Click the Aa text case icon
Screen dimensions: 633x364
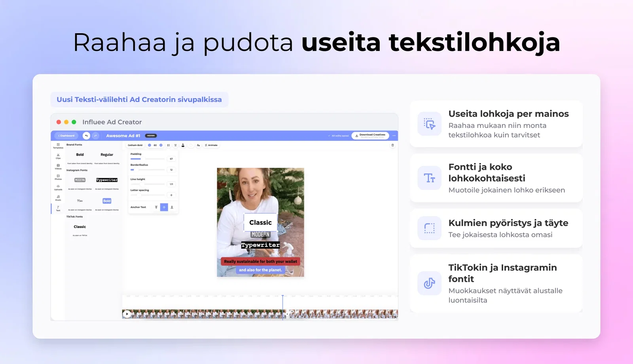[198, 145]
